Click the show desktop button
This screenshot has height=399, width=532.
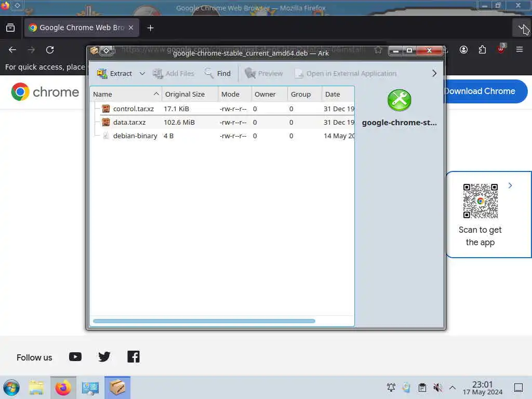point(518,388)
